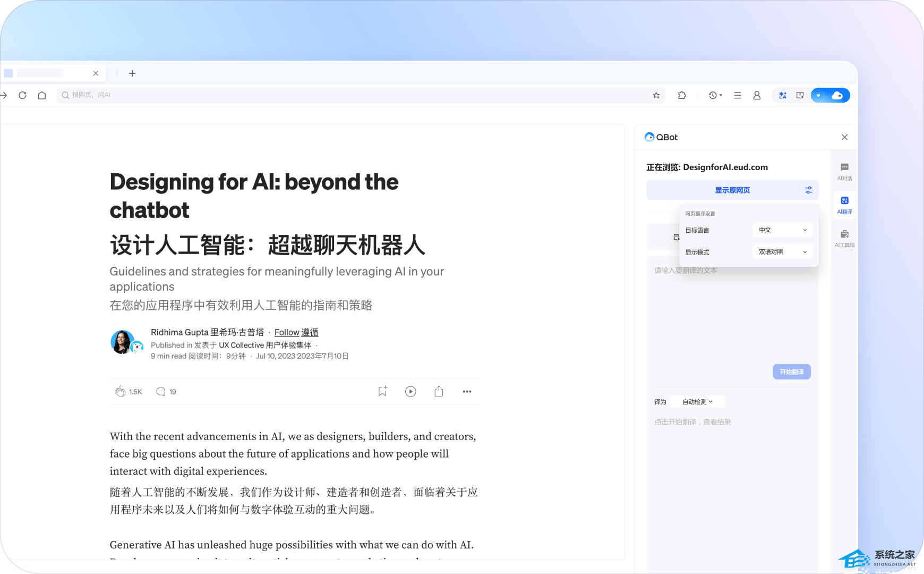Share the article via share icon

coord(439,392)
